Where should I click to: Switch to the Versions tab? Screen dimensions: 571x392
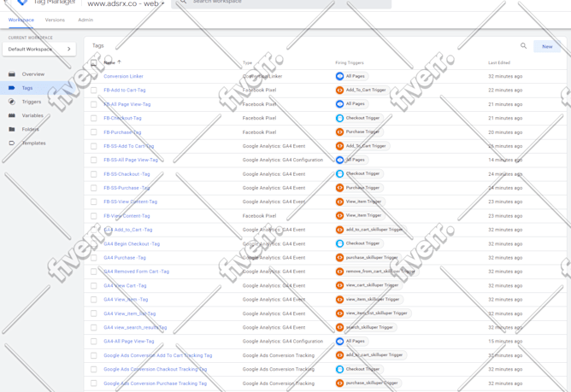[55, 20]
